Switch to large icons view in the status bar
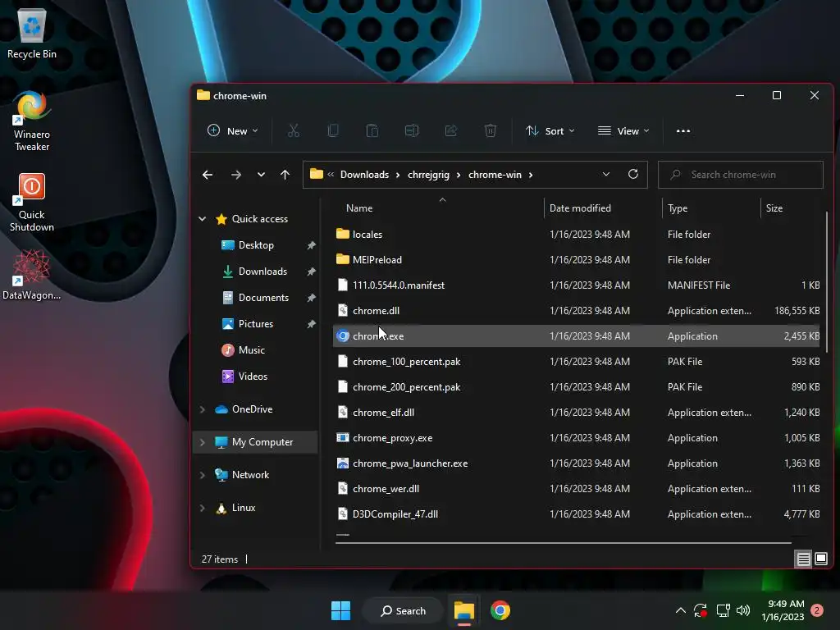Viewport: 840px width, 630px height. (x=820, y=559)
